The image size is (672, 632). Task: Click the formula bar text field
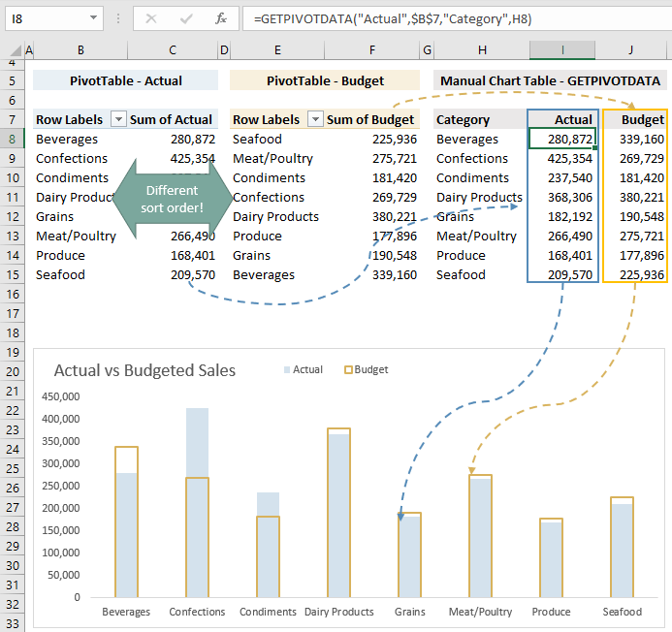(457, 18)
